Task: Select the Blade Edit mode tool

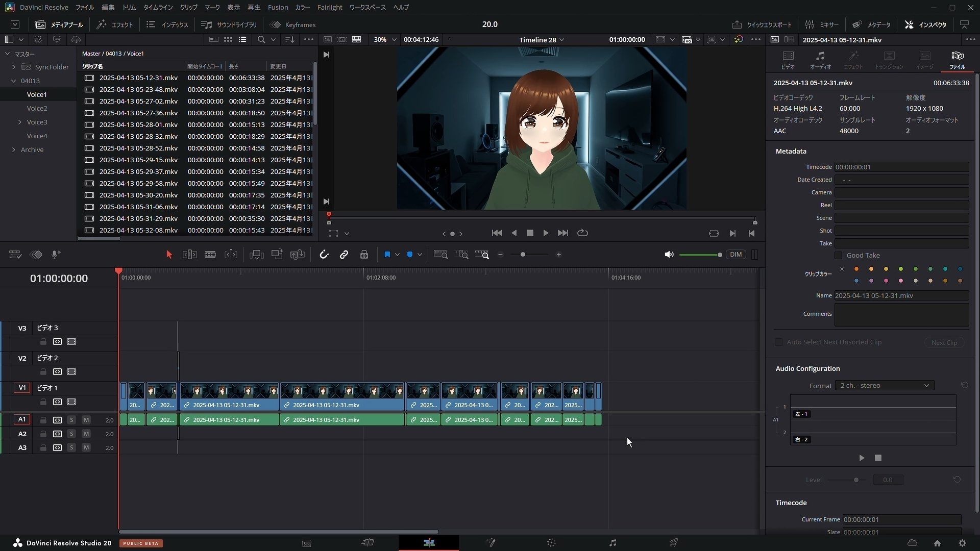Action: coord(210,255)
